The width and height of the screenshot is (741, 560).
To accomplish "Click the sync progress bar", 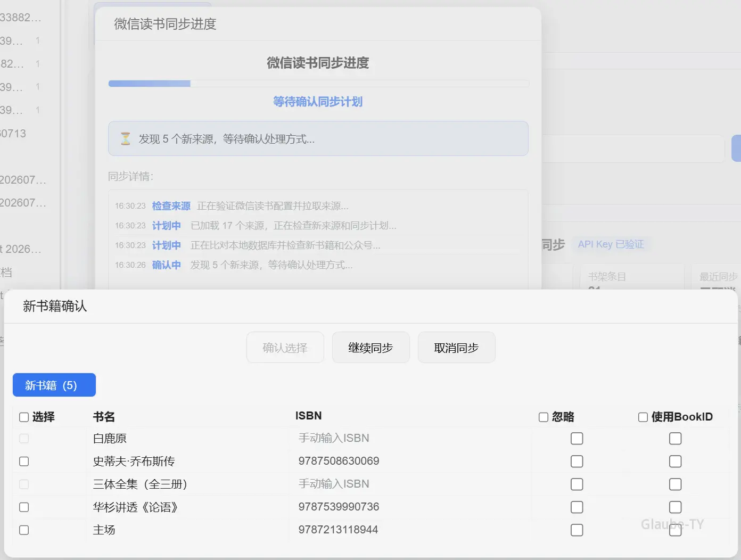I will (318, 84).
